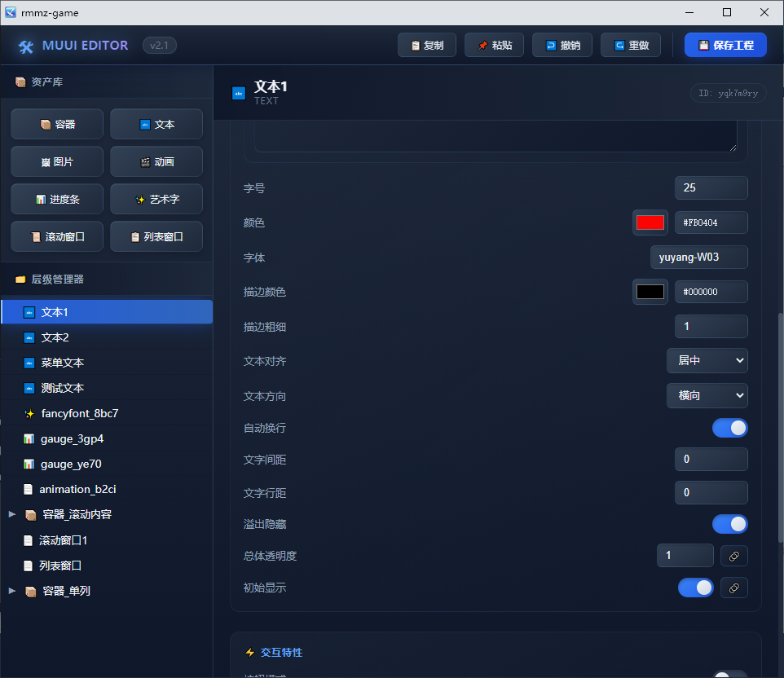Select the 测试文本 layer
784x678 pixels.
[107, 388]
